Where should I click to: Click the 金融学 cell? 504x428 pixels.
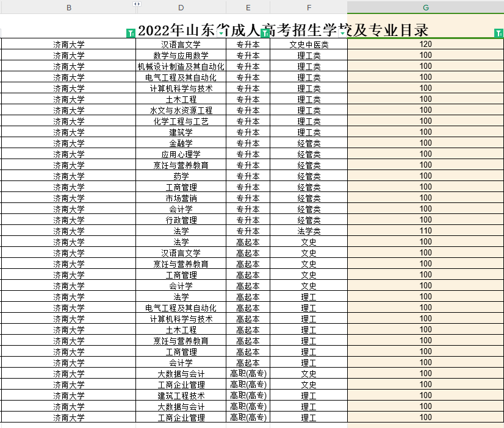(181, 143)
